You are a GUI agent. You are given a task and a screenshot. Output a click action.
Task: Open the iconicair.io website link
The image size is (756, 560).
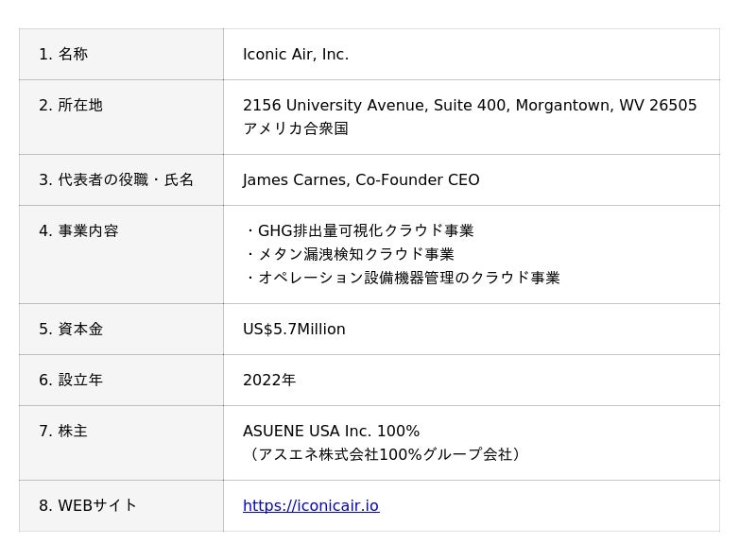310,506
